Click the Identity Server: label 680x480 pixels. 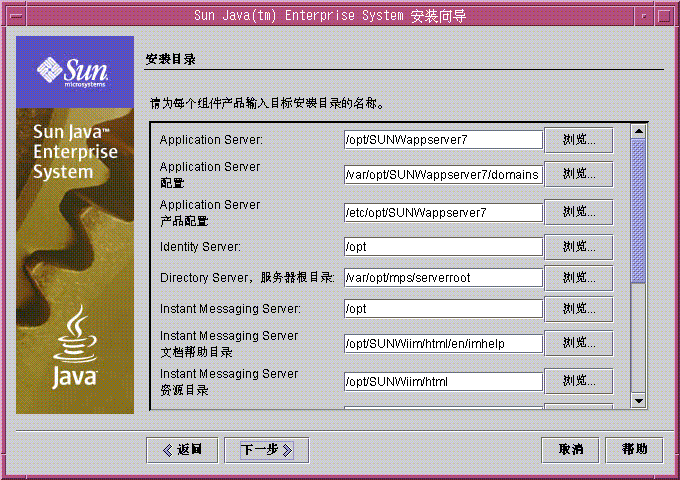point(200,247)
